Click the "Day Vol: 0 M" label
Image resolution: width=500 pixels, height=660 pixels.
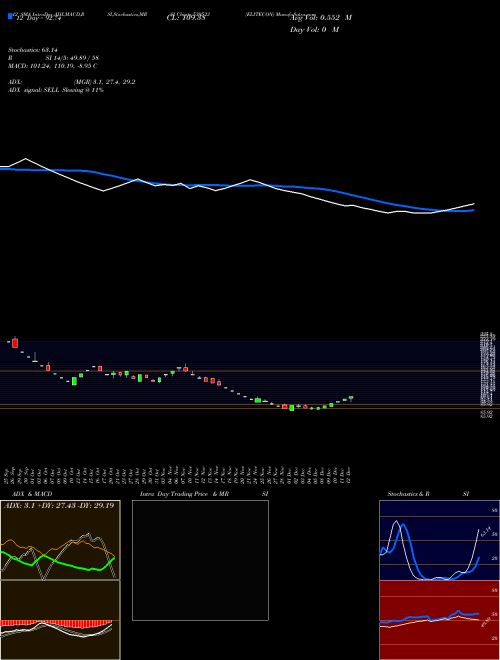click(314, 30)
